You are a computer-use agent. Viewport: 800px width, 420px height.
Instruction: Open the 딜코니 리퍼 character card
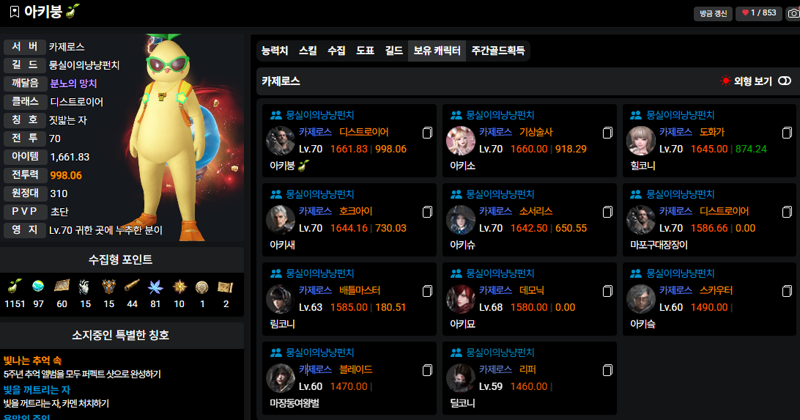click(x=529, y=378)
